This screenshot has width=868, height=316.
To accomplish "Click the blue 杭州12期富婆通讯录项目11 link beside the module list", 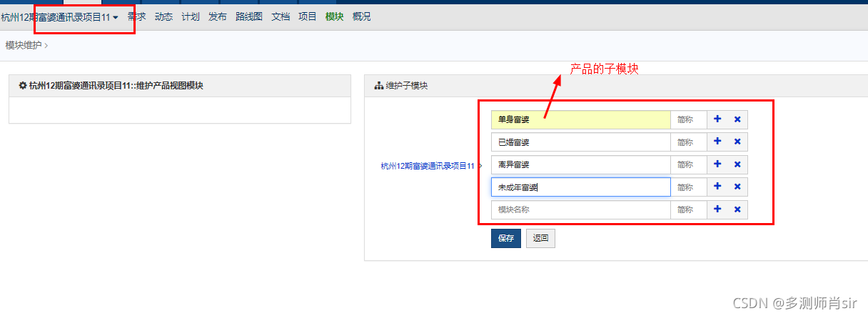I will coord(428,165).
